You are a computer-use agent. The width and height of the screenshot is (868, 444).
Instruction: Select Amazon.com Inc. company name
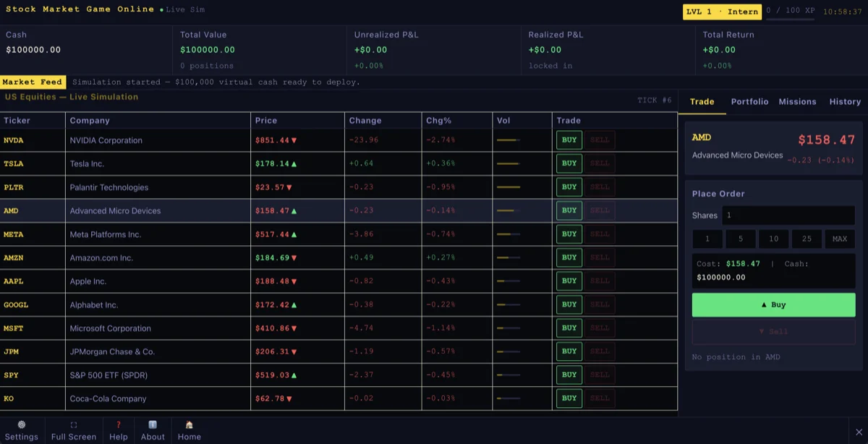[101, 258]
